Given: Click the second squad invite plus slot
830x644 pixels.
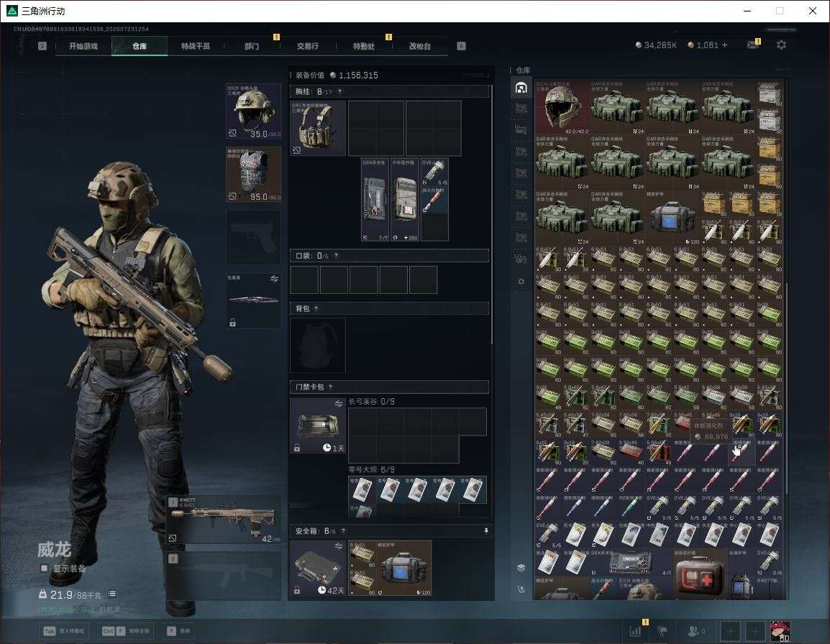Looking at the screenshot, I should click(755, 631).
